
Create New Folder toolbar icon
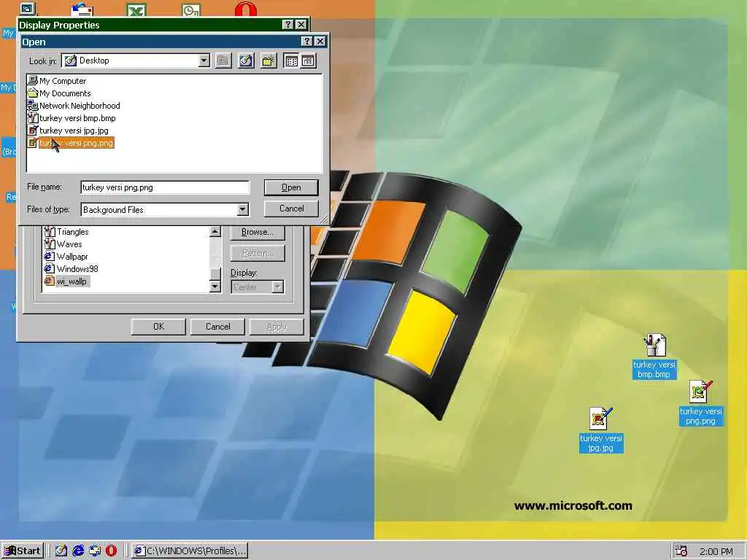(x=268, y=61)
